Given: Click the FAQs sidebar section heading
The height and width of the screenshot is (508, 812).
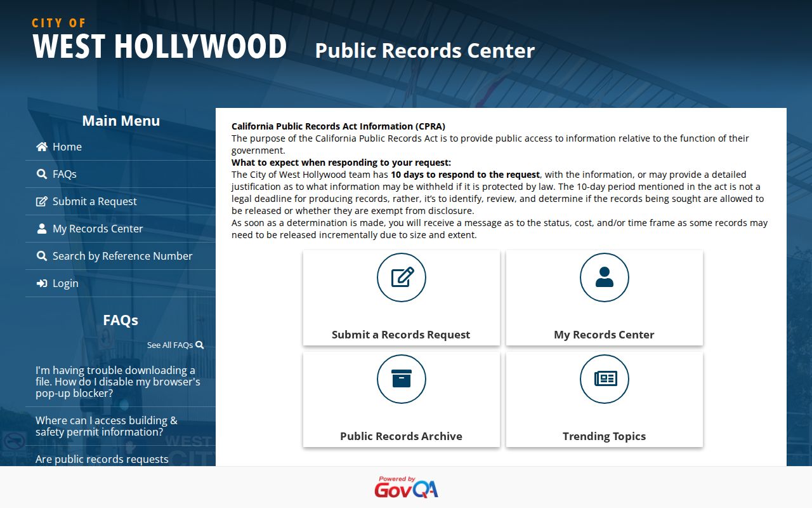Looking at the screenshot, I should (121, 320).
